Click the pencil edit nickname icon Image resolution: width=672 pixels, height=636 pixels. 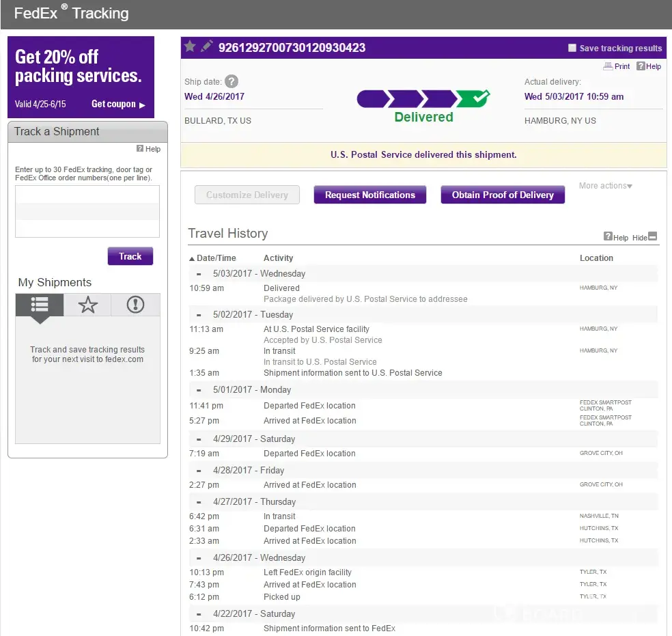point(207,46)
